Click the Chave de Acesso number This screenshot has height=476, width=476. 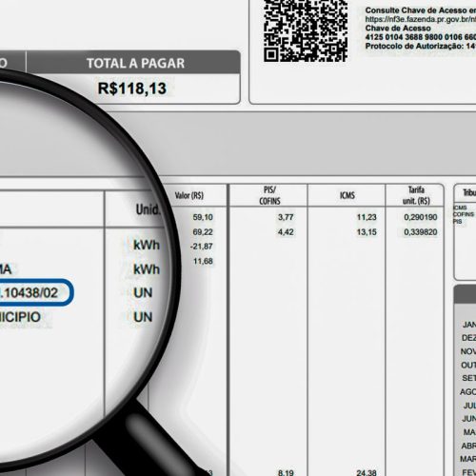(x=421, y=37)
